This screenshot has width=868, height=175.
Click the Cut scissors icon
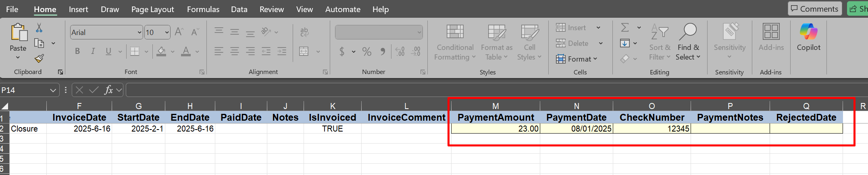click(x=39, y=28)
